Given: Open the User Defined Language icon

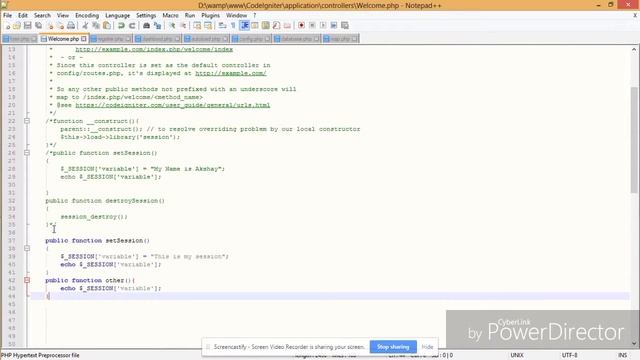Looking at the screenshot, I should pos(255,26).
